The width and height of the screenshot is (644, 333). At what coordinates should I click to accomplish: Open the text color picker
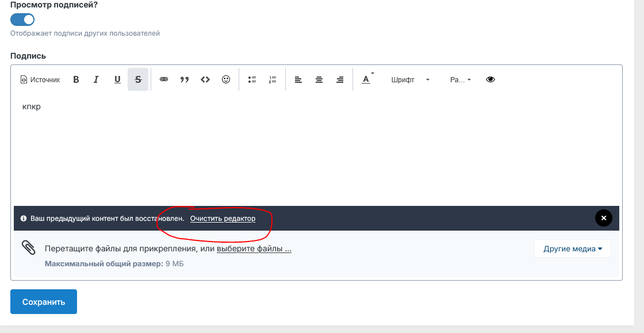pos(366,80)
